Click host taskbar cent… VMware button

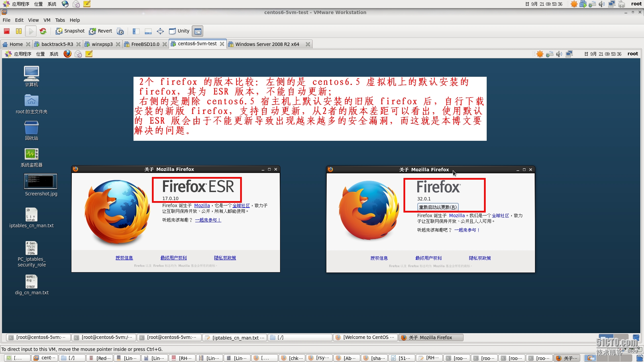pyautogui.click(x=45, y=358)
